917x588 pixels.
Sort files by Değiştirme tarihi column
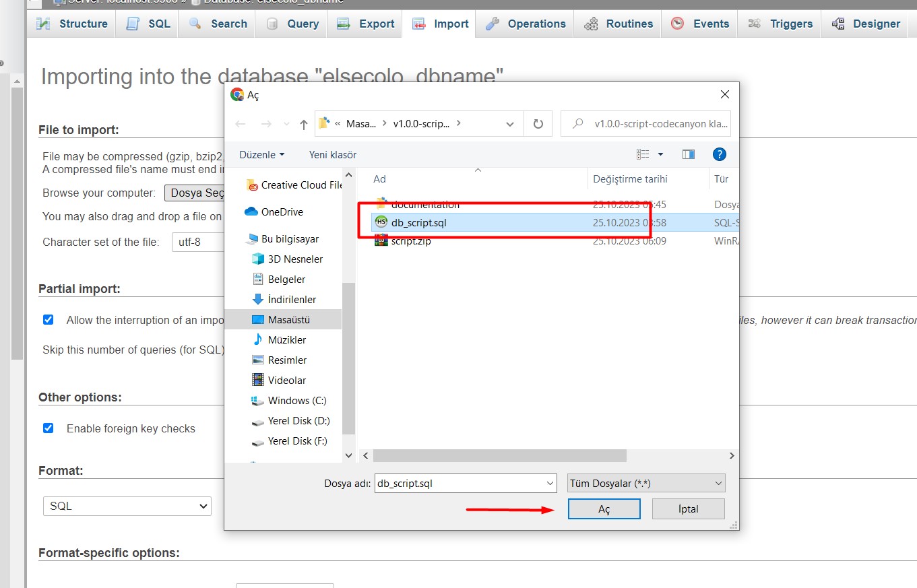[630, 179]
